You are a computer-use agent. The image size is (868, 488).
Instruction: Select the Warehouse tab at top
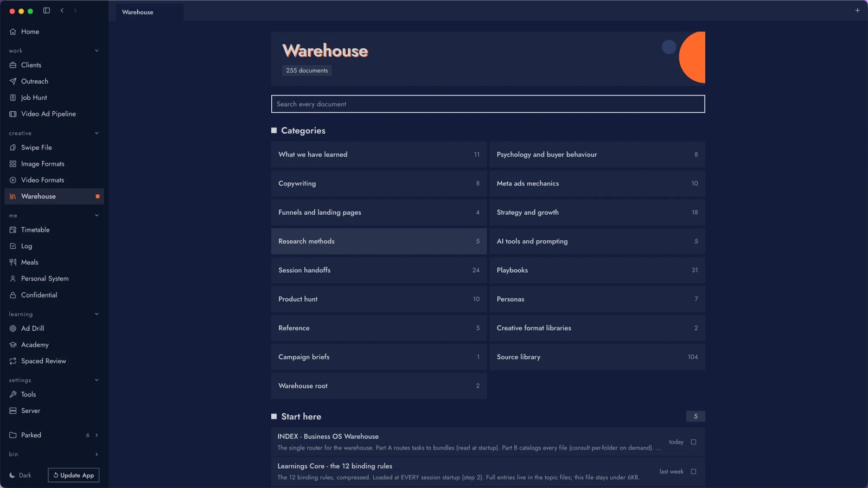click(149, 12)
